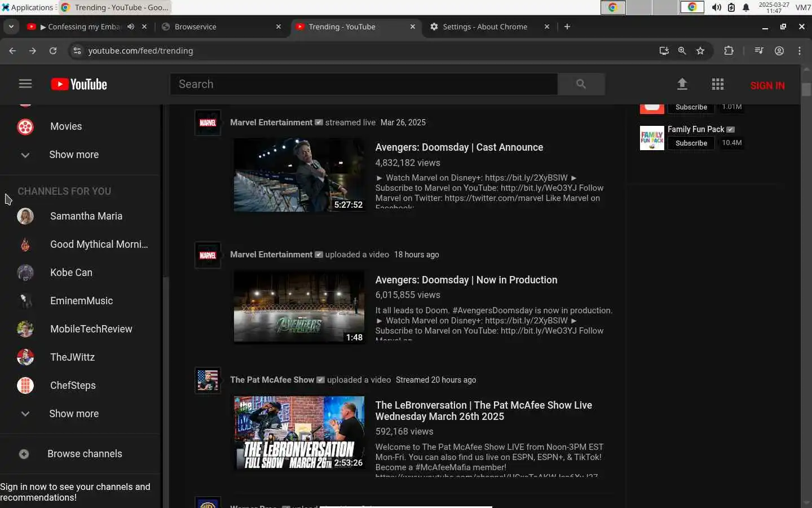Screen dimensions: 812x508
Task: Click the Browse channels plus icon
Action: 24,454
